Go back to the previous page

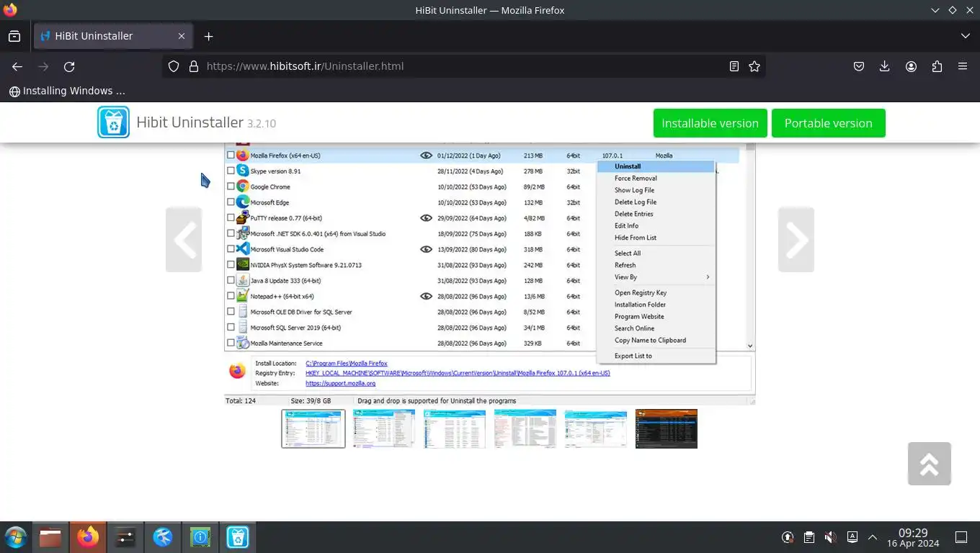coord(17,66)
